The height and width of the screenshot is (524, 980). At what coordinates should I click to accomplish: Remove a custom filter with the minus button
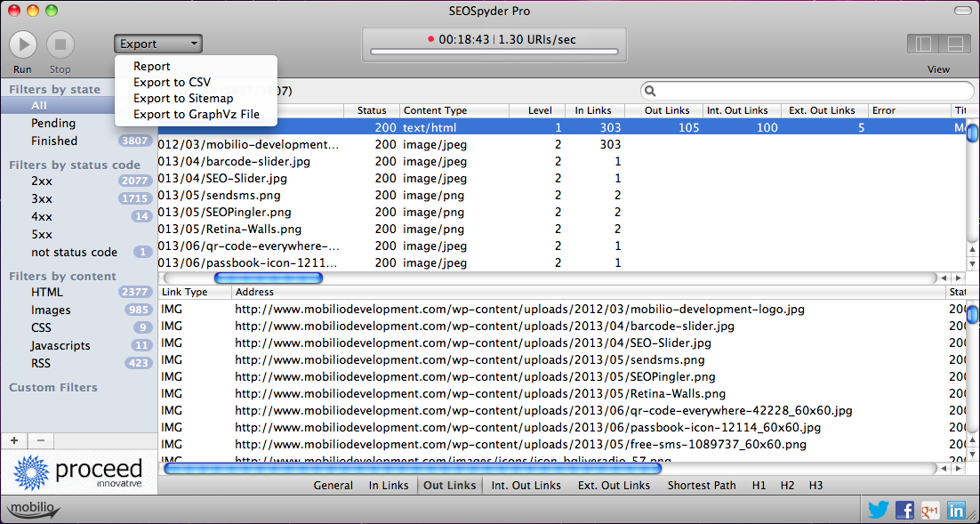[x=41, y=440]
